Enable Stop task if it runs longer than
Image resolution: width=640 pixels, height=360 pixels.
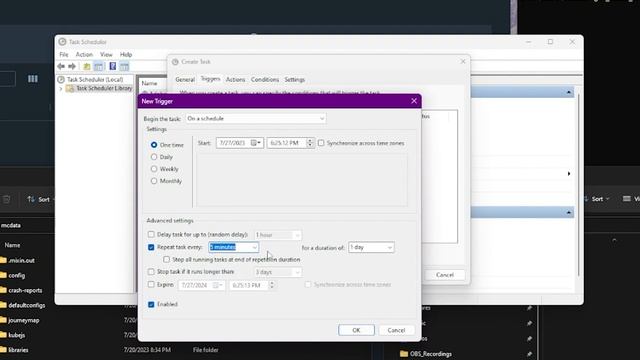point(151,271)
